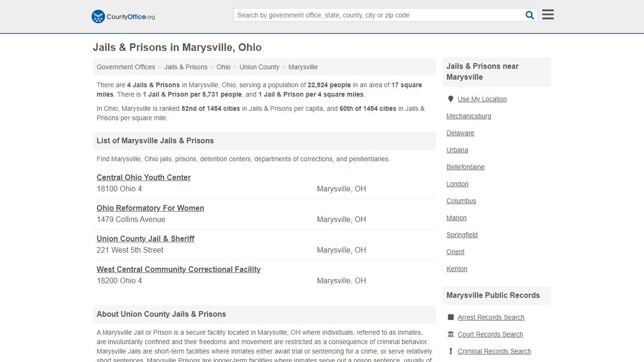This screenshot has height=362, width=644.
Task: Open the London nearby link
Action: tap(457, 184)
